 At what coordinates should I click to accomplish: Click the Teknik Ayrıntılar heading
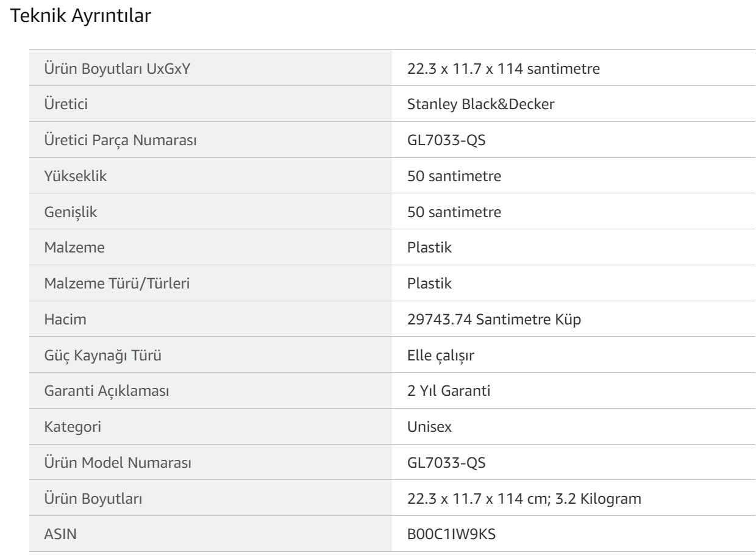[x=81, y=17]
